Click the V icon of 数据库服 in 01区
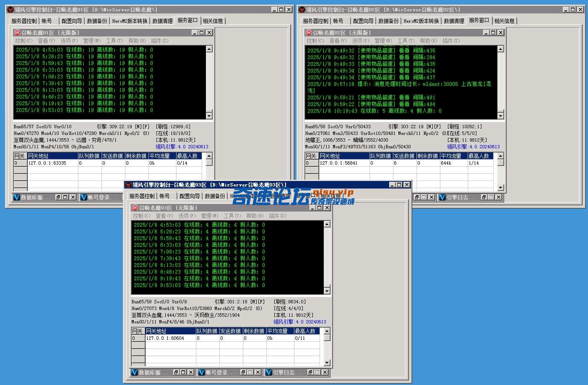The image size is (588, 385). 17,197
